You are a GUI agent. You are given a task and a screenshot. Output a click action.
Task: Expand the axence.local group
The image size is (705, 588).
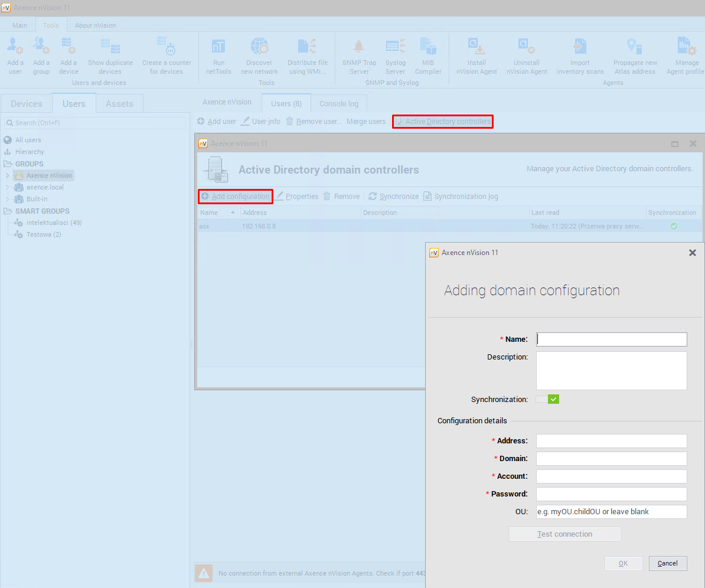click(8, 187)
